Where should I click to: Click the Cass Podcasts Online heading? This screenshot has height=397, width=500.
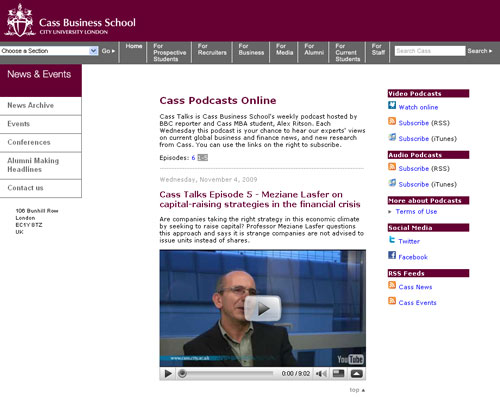(x=218, y=100)
